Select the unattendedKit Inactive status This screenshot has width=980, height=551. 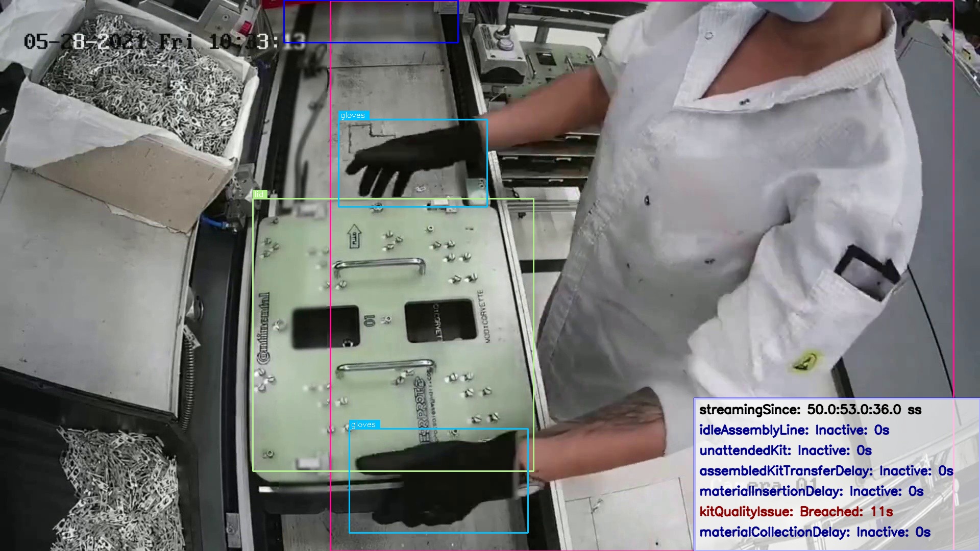click(785, 450)
